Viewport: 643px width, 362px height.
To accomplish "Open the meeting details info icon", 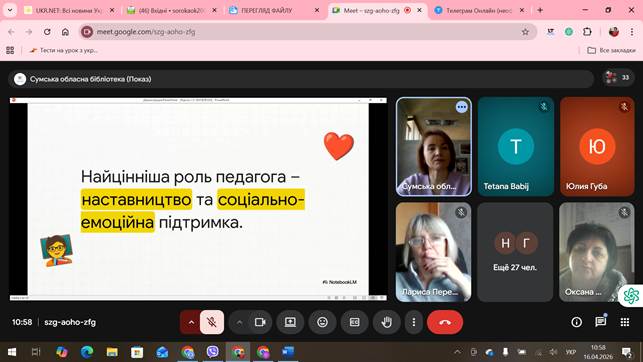I will coord(577,322).
